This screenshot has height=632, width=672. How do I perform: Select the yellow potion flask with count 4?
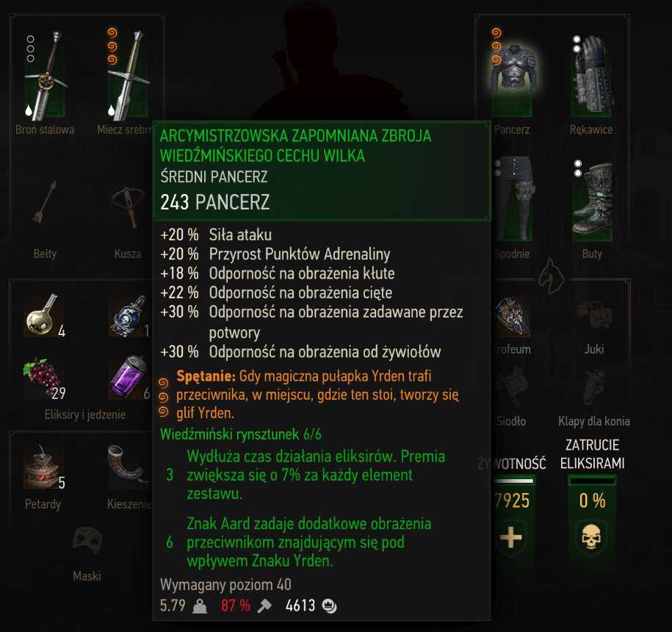(43, 315)
